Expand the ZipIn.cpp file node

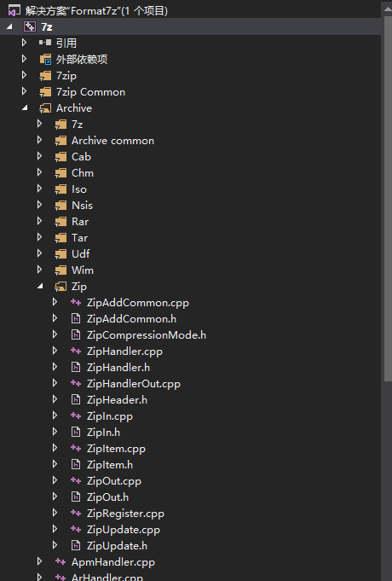pos(55,415)
